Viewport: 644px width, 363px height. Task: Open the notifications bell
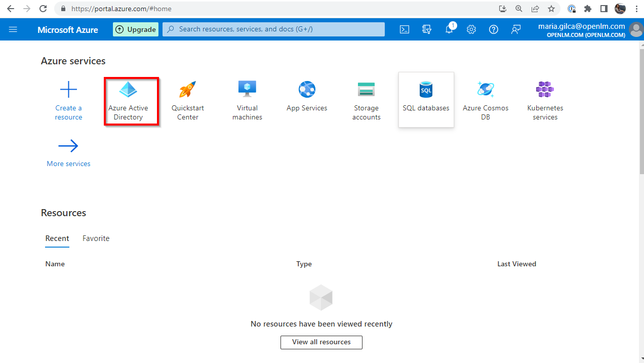[449, 29]
